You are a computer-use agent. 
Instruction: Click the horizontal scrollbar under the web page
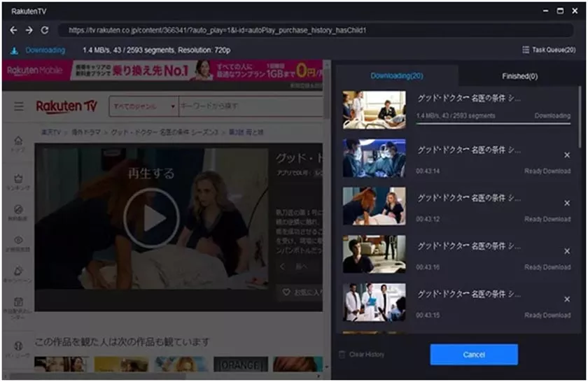tap(97, 376)
